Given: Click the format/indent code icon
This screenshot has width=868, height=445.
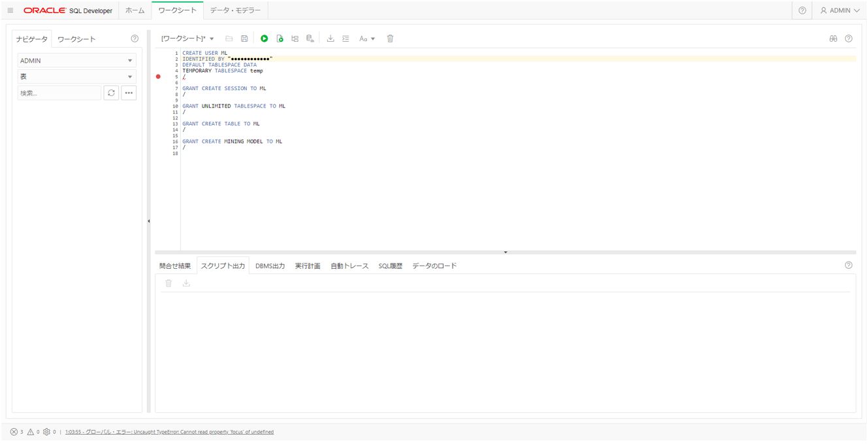Looking at the screenshot, I should pos(346,38).
